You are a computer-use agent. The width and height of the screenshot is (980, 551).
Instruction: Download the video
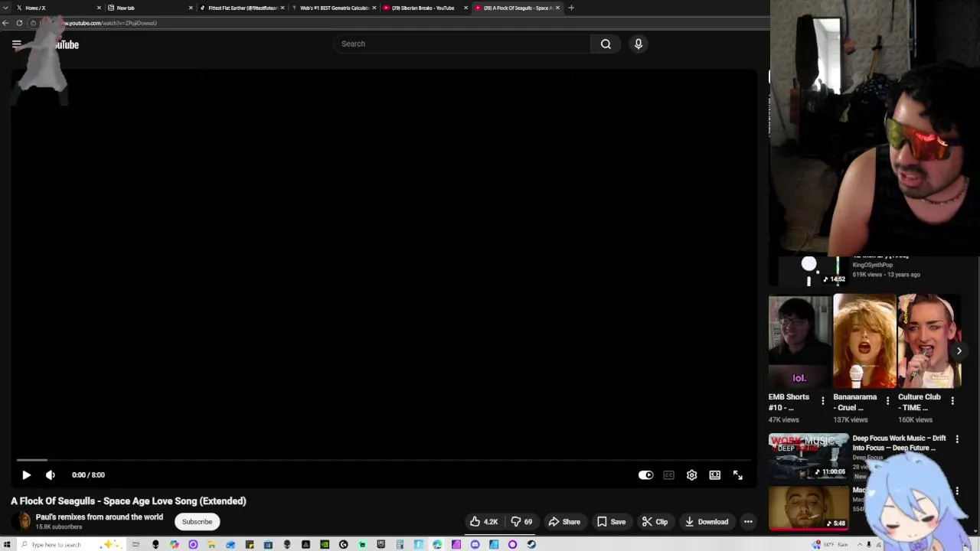click(x=707, y=522)
